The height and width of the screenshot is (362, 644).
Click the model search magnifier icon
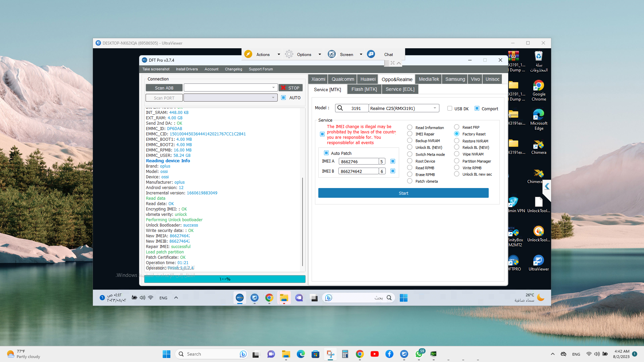point(340,108)
